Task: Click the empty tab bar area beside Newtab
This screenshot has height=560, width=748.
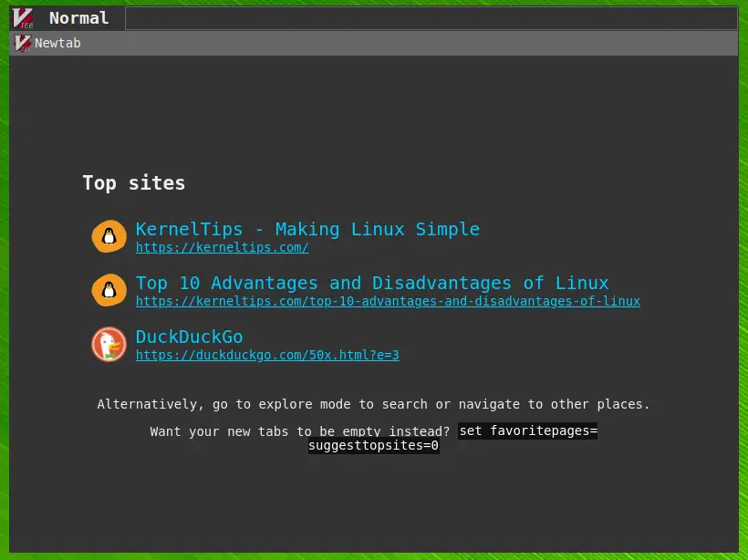Action: [410, 43]
